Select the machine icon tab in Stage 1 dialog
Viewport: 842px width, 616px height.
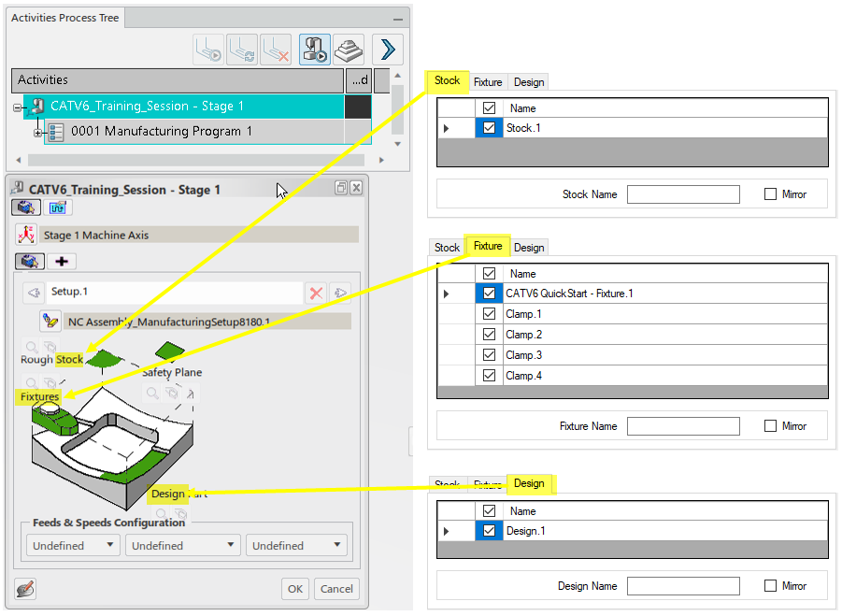coord(26,208)
